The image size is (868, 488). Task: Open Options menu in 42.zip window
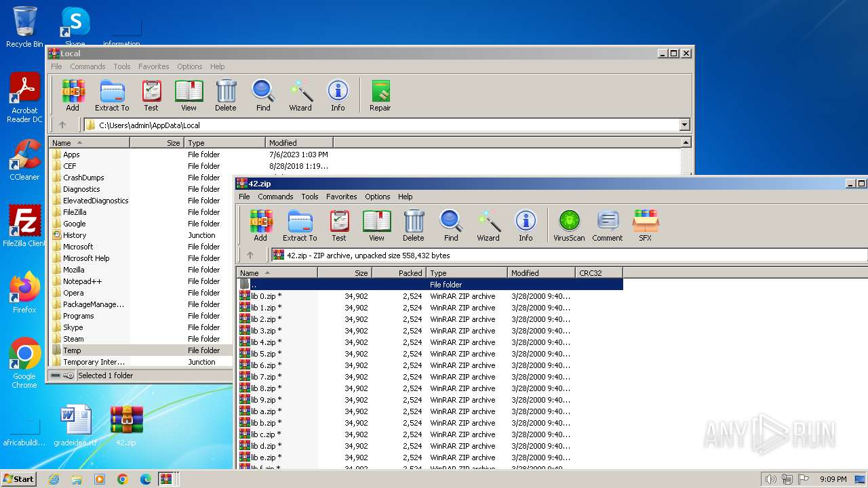[x=377, y=197]
